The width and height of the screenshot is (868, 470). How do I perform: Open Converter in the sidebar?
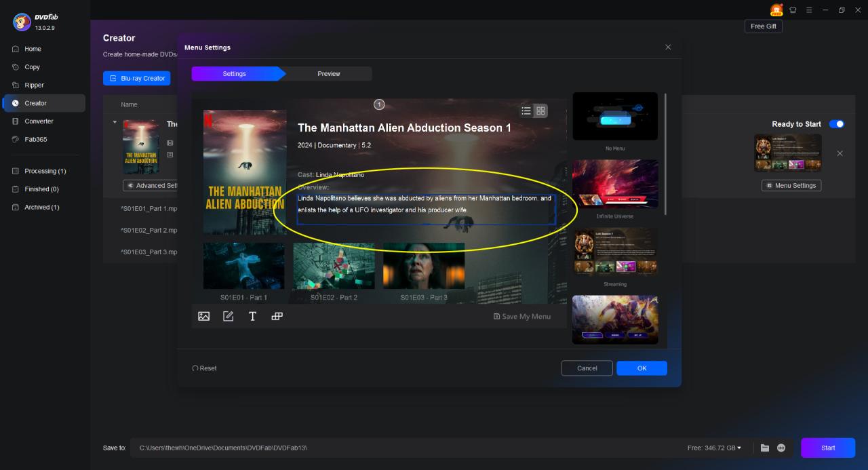pyautogui.click(x=39, y=121)
